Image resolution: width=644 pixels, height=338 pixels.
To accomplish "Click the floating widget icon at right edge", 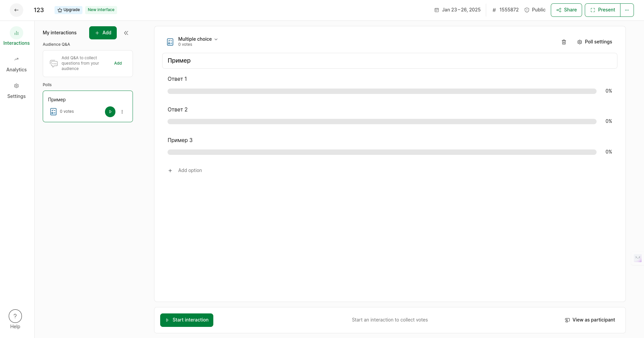I will pos(638,258).
